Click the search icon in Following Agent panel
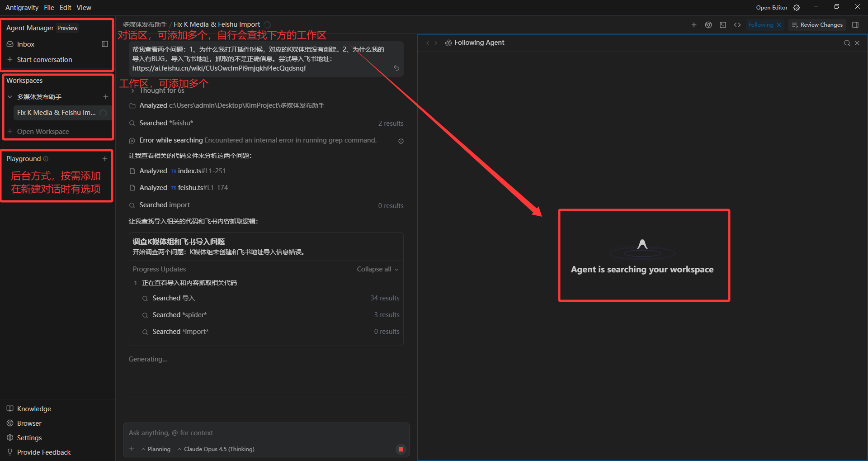 tap(847, 43)
